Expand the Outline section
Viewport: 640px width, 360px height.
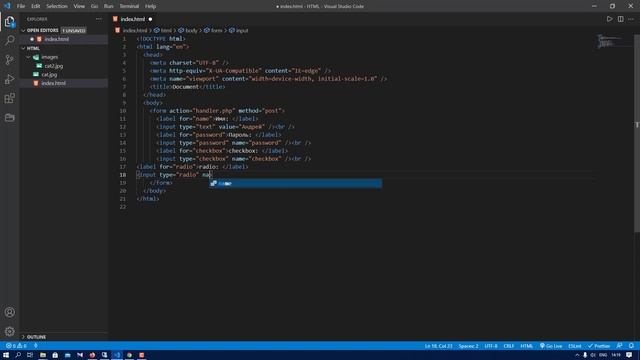click(x=23, y=337)
